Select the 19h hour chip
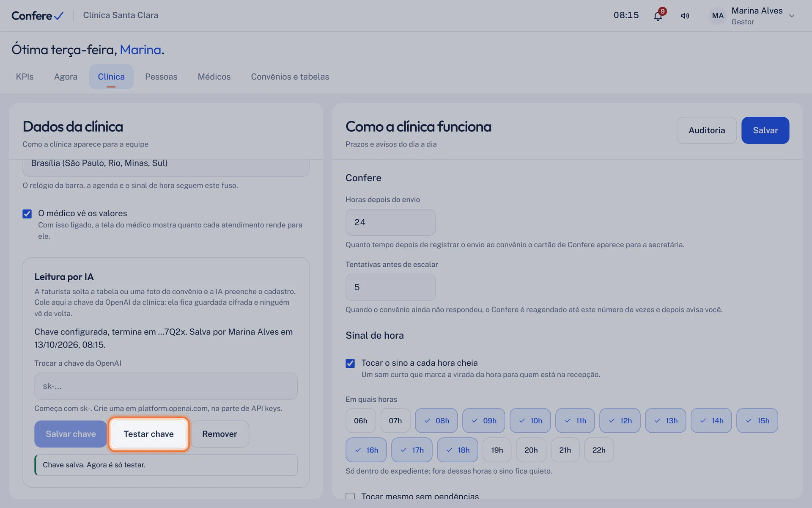The width and height of the screenshot is (812, 508). (497, 450)
